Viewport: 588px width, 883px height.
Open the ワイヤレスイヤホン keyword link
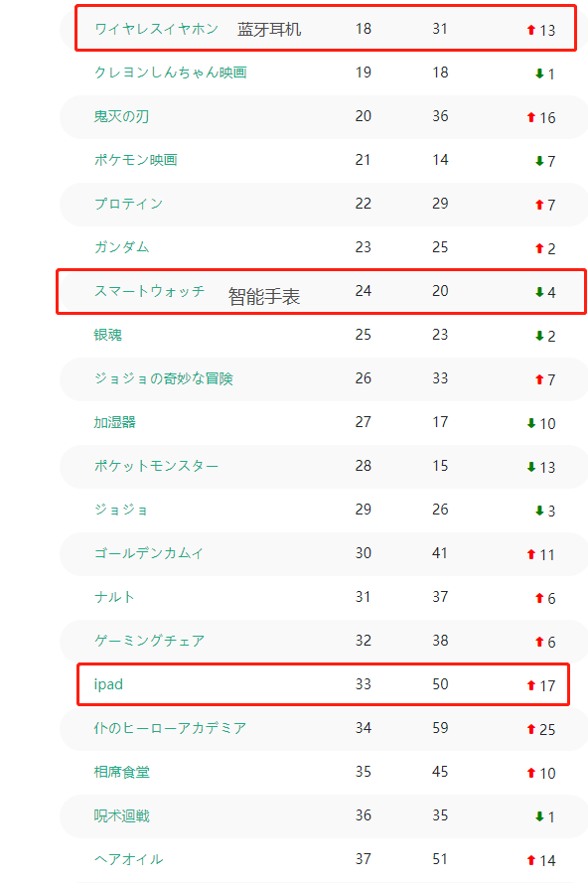coord(156,29)
